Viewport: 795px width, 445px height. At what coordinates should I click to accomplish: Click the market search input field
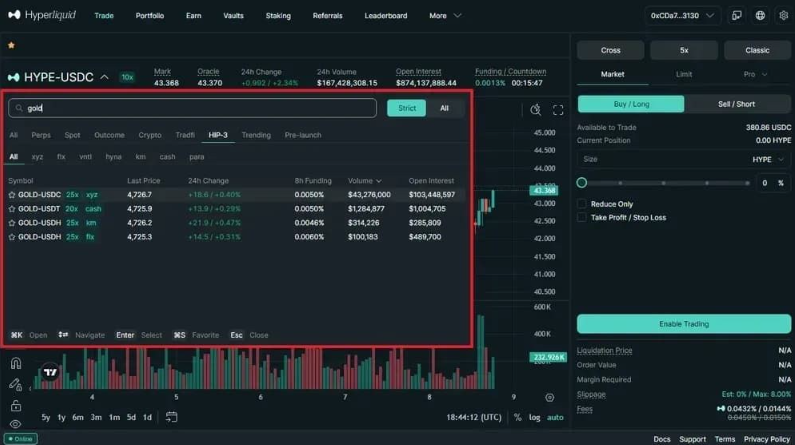tap(193, 108)
